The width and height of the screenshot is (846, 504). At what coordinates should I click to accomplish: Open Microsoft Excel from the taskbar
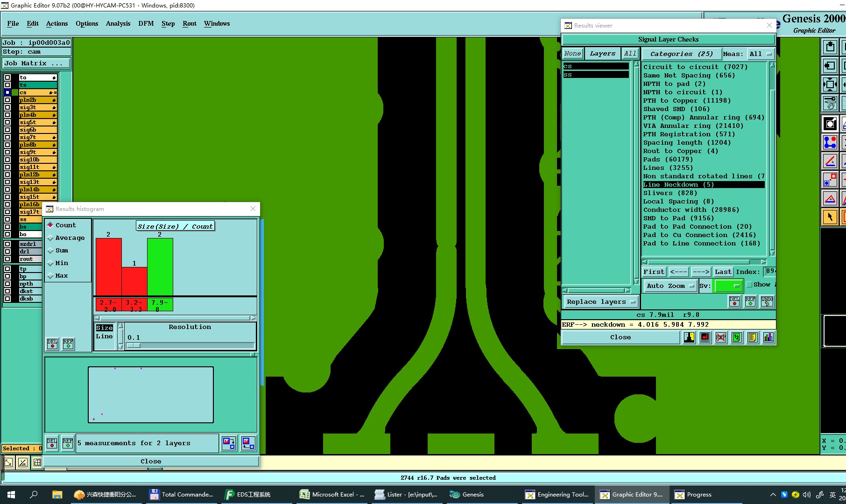(x=332, y=494)
